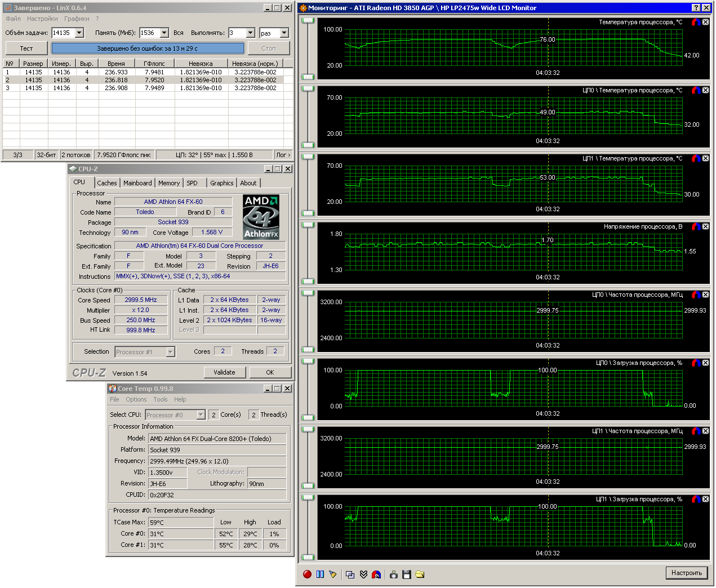The height and width of the screenshot is (588, 716).
Task: Click the overlapping windows icon in monitoring toolbar
Action: pyautogui.click(x=350, y=574)
